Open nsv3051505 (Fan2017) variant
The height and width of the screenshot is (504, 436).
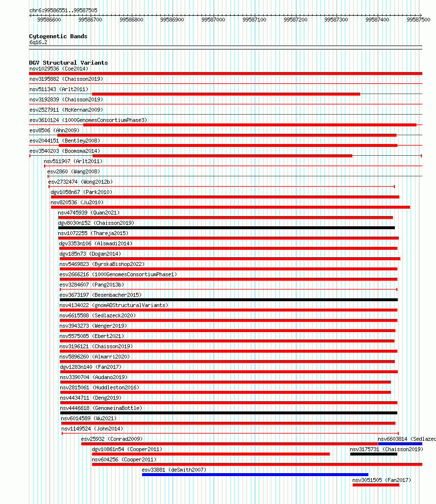(382, 480)
